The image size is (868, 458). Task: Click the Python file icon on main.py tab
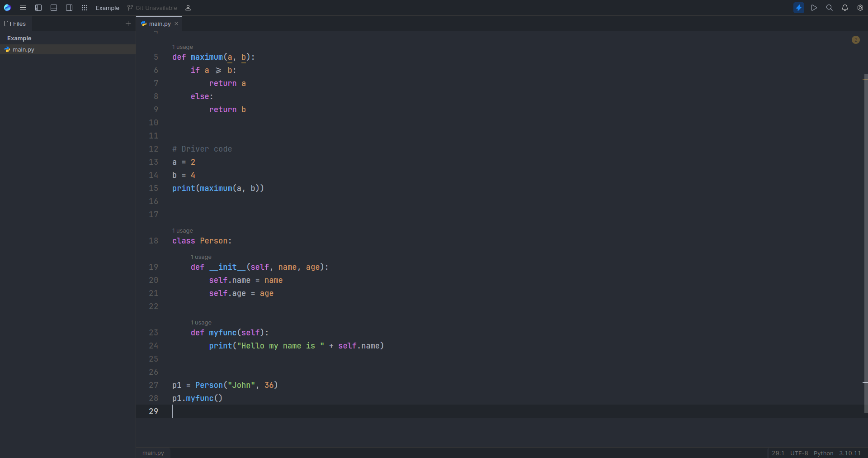[x=144, y=24]
